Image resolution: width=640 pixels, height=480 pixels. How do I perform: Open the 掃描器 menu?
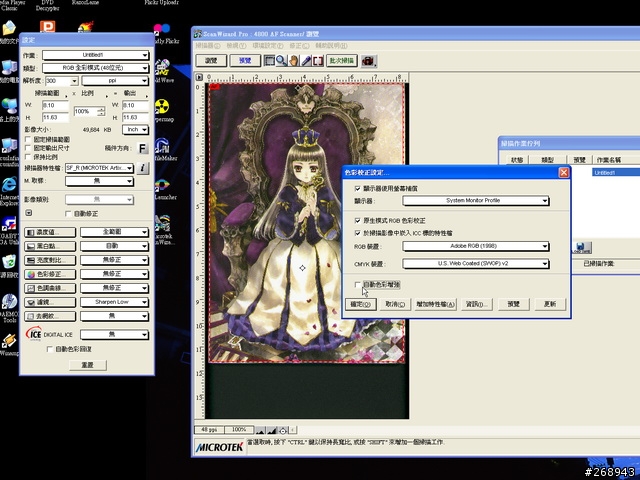click(208, 46)
